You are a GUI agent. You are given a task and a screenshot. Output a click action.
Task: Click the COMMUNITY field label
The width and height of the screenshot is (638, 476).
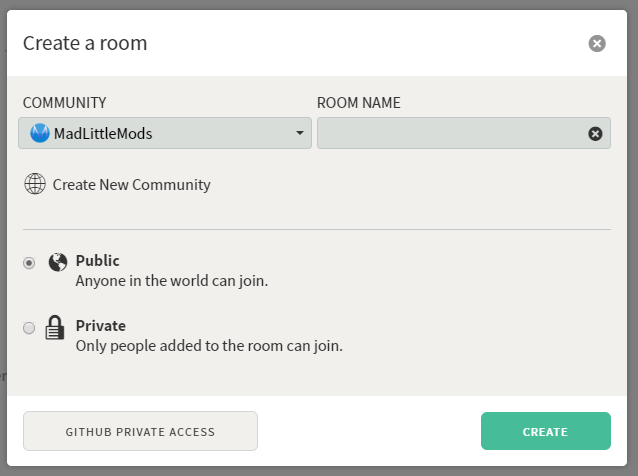coord(64,103)
